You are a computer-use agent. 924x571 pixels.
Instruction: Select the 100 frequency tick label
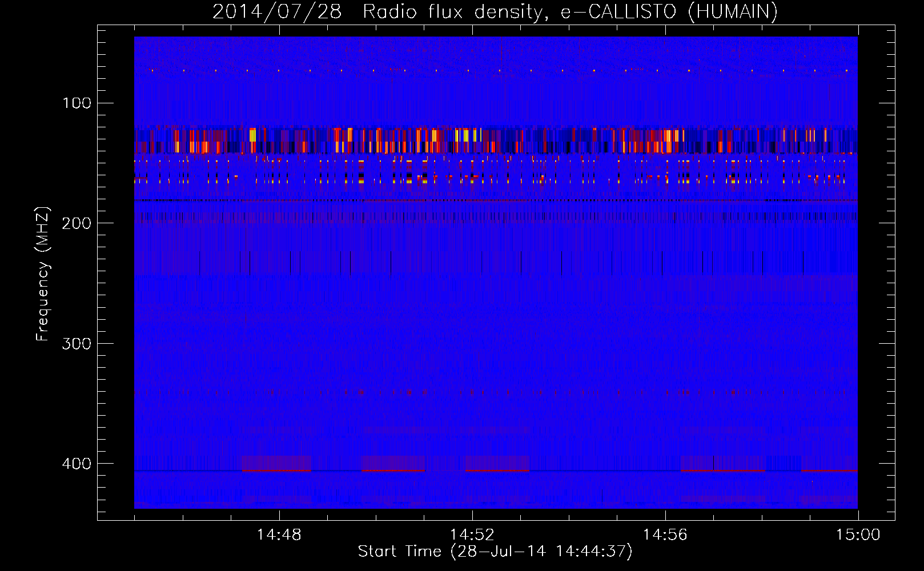(77, 103)
